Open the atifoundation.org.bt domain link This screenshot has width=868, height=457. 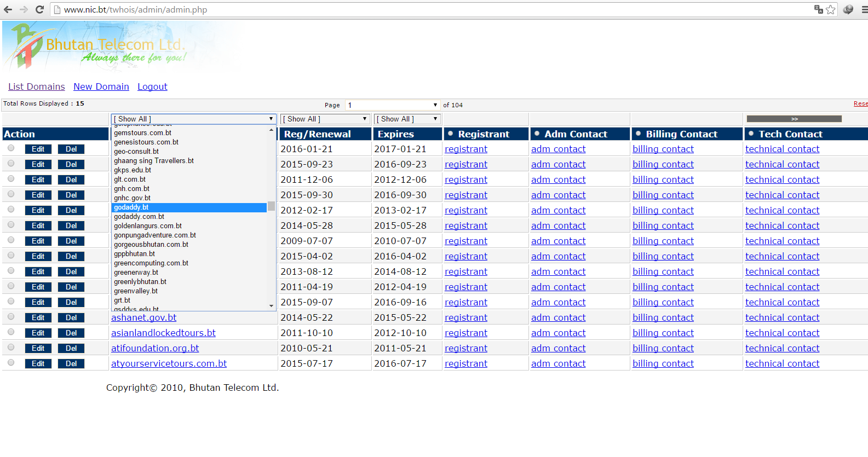(x=155, y=348)
